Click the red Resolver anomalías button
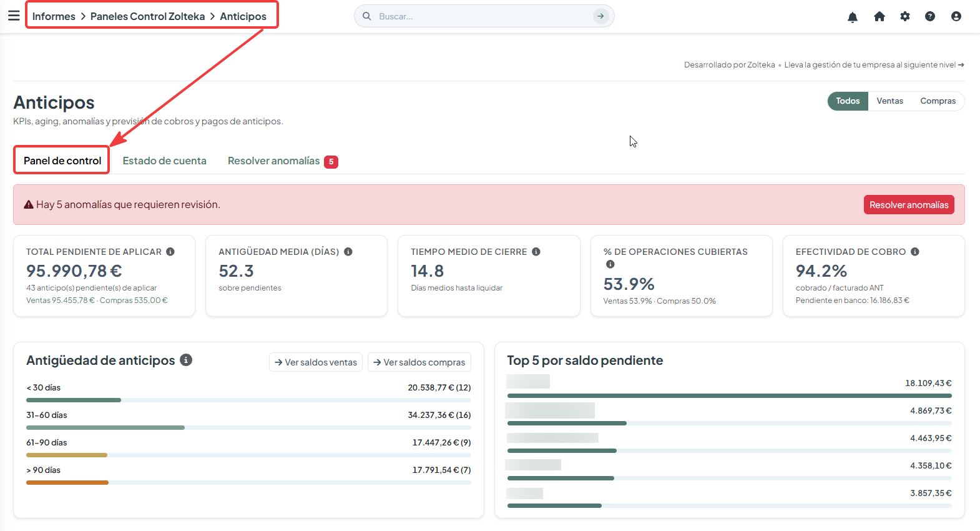Image resolution: width=980 pixels, height=531 pixels. (x=909, y=205)
